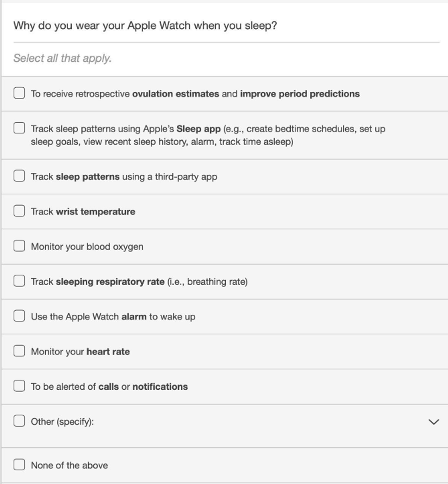Click the 'To be alerted of calls' label
Image resolution: width=448 pixels, height=484 pixels.
109,387
